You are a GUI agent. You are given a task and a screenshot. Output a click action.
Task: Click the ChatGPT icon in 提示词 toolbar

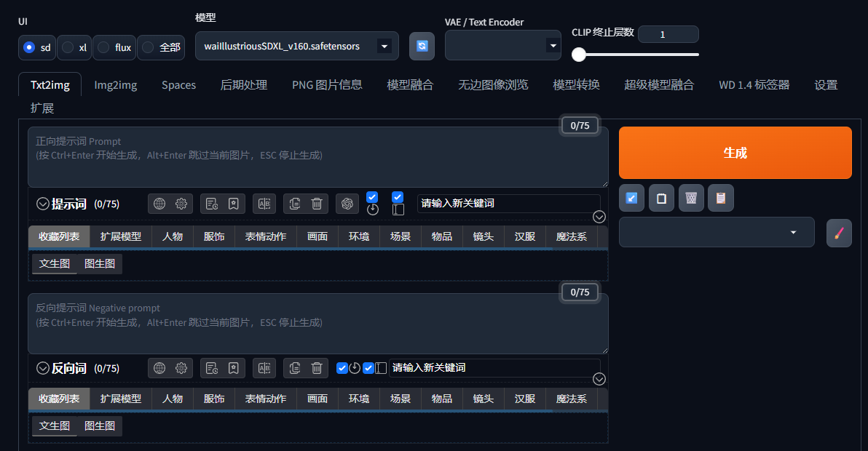347,204
